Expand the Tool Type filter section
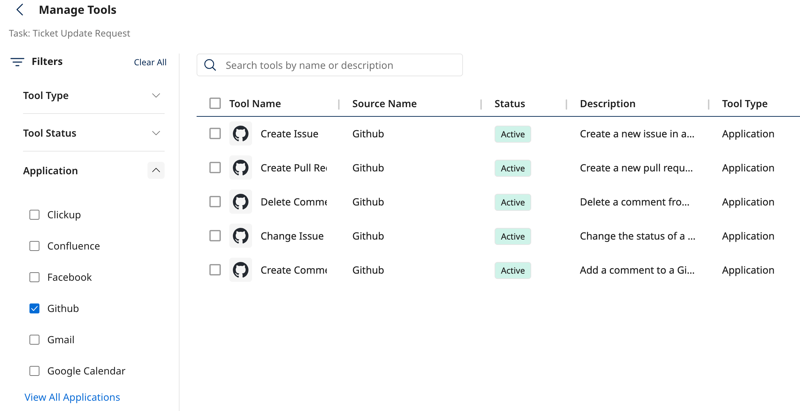The height and width of the screenshot is (411, 800). pyautogui.click(x=156, y=95)
